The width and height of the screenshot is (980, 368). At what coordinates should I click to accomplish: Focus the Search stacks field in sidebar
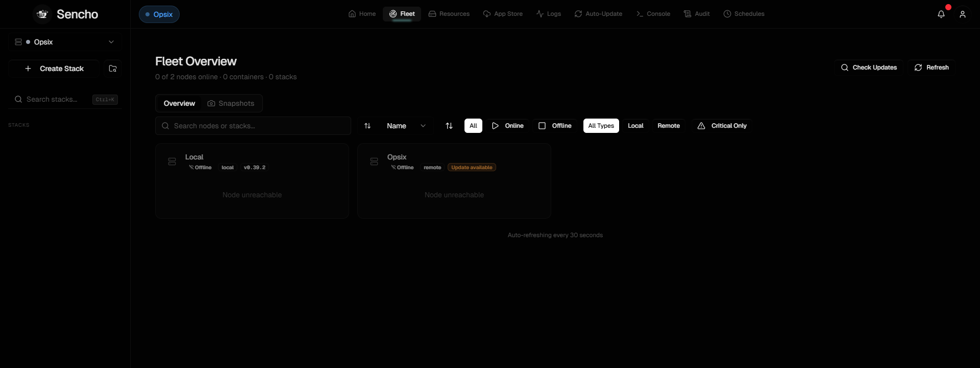click(65, 99)
